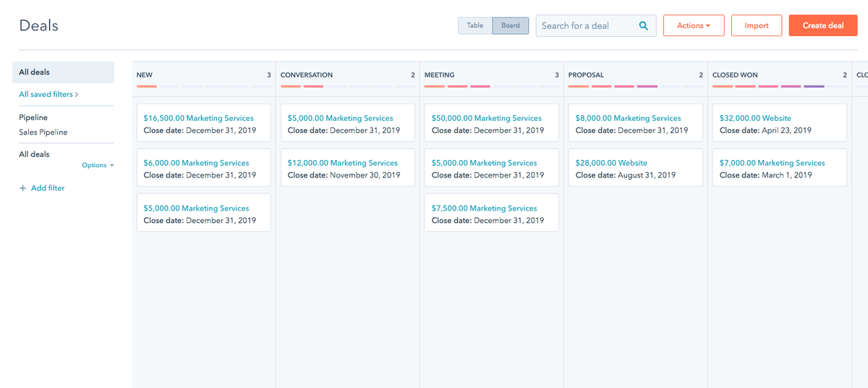Image resolution: width=868 pixels, height=388 pixels.
Task: Open the $7,000.00 Marketing Services deal
Action: click(x=773, y=163)
